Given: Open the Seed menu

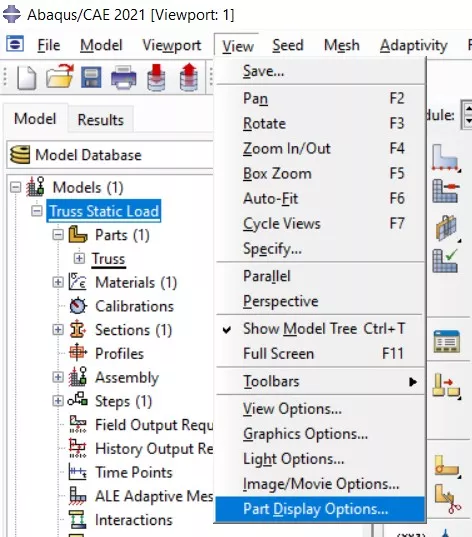Looking at the screenshot, I should coord(288,45).
